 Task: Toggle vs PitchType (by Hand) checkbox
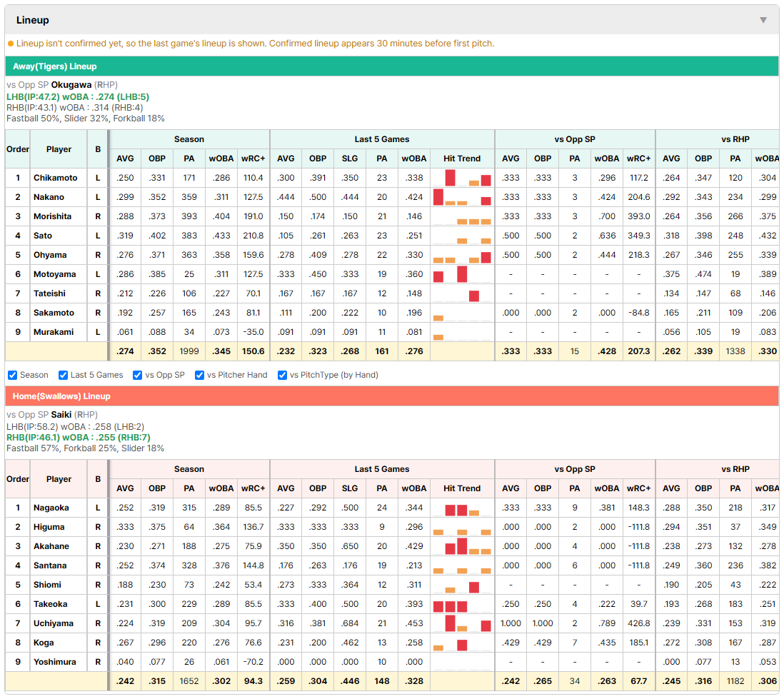click(283, 375)
